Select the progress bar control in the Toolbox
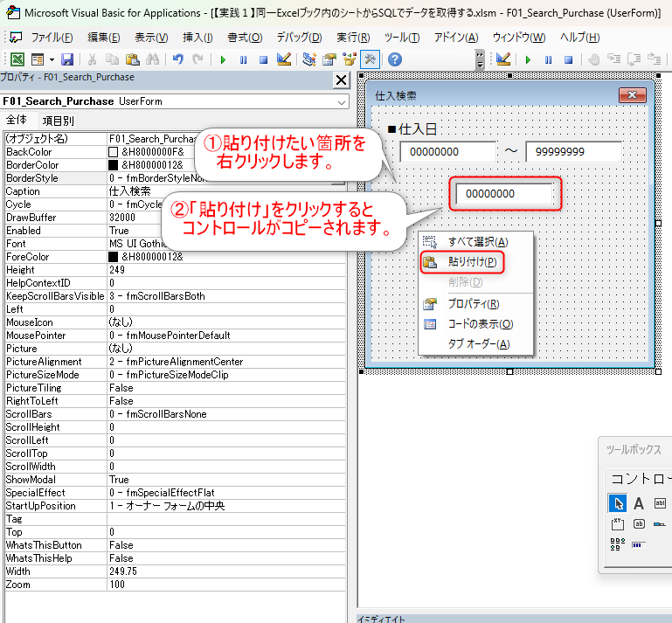672x623 pixels. 639,545
